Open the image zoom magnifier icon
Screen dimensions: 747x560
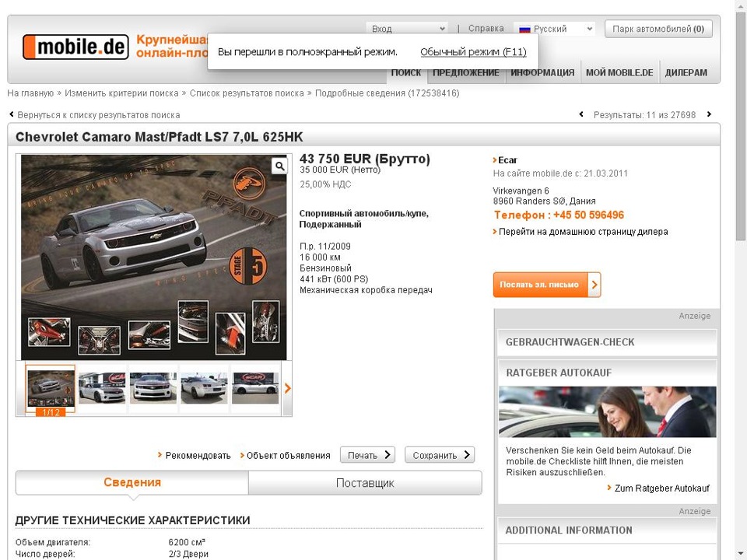[279, 166]
